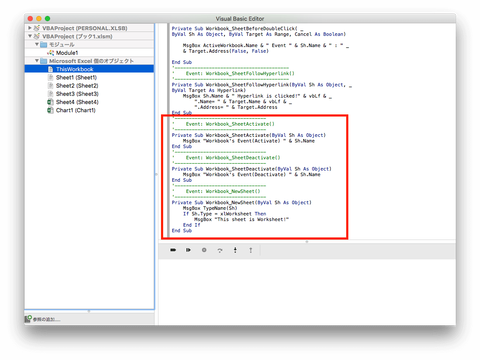
Task: Click the Sheet4 Excel sheet icon
Action: (x=50, y=102)
